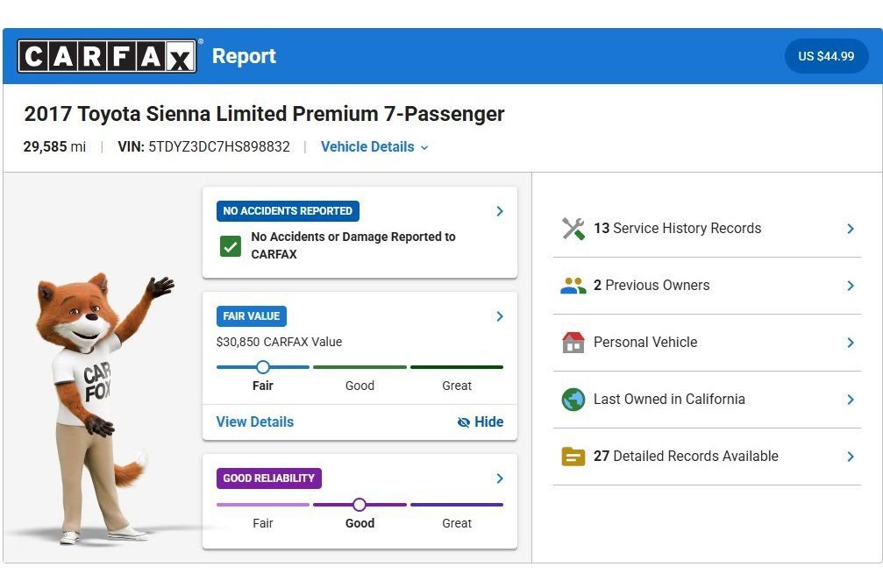Expand the Vehicle Details dropdown
This screenshot has width=883, height=588.
374,147
